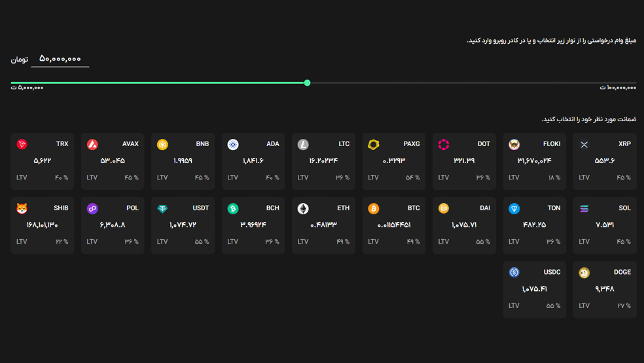Image resolution: width=644 pixels, height=363 pixels.
Task: Click the slider's maximum amount label
Action: pyautogui.click(x=618, y=88)
